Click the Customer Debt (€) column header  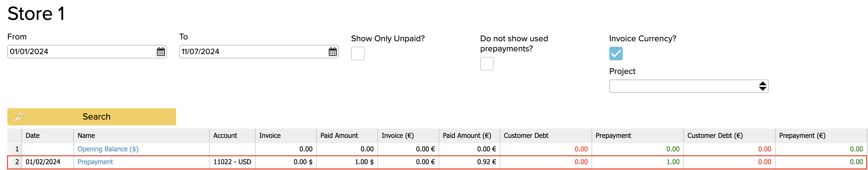click(715, 135)
